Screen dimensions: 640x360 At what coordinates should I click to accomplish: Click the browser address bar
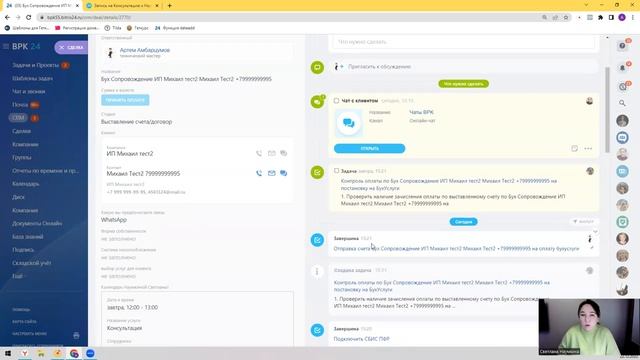[x=290, y=17]
